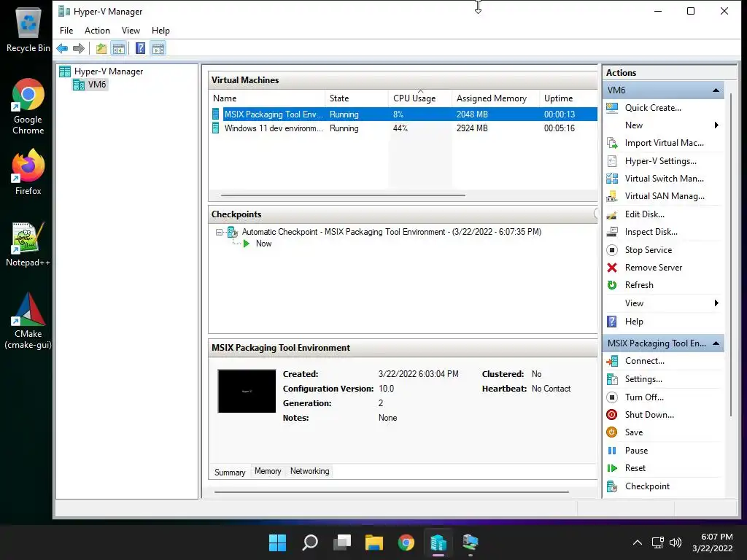Click the Checkpoint action icon
This screenshot has width=747, height=560.
click(x=612, y=486)
